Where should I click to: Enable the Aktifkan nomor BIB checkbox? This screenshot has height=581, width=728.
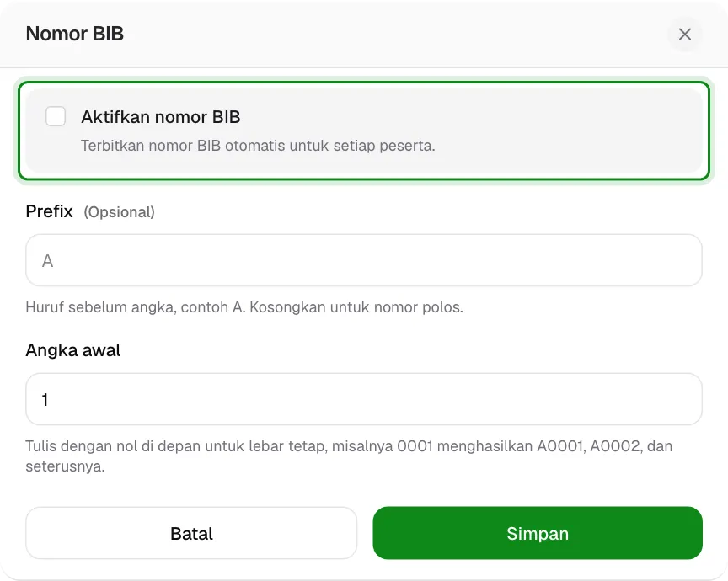tap(56, 116)
